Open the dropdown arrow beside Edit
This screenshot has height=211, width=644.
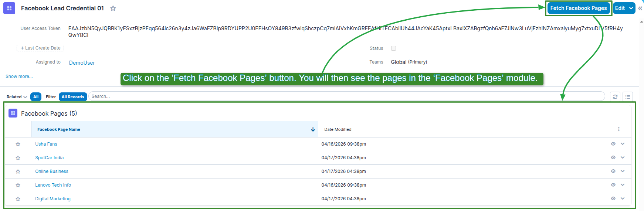pos(631,8)
